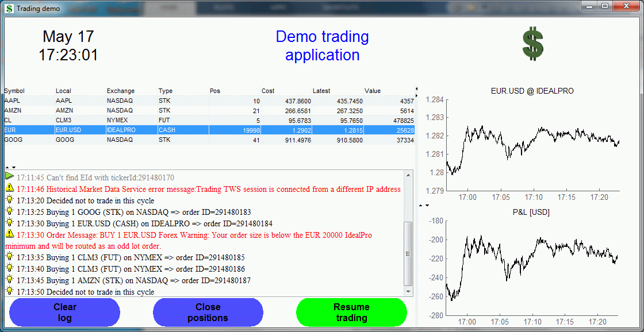Select the CL symbol cell
The image size is (644, 332).
click(x=29, y=120)
